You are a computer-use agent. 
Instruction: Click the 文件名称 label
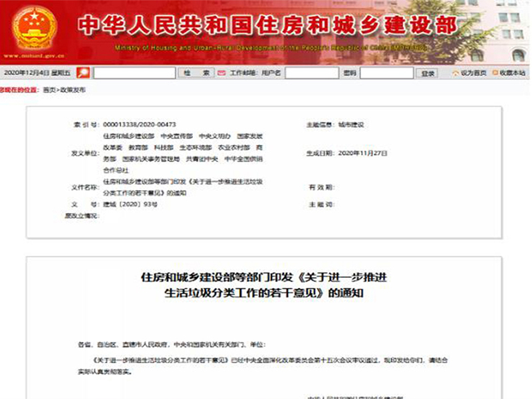(85, 188)
